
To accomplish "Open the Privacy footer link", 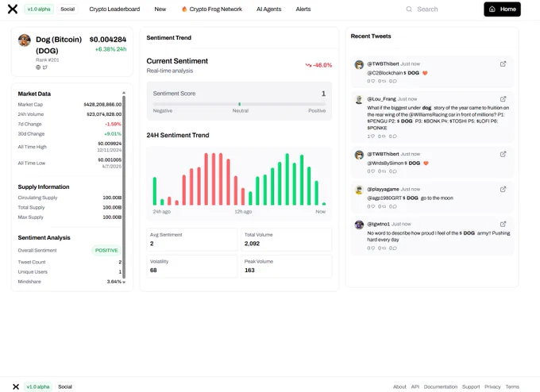I will [x=492, y=386].
